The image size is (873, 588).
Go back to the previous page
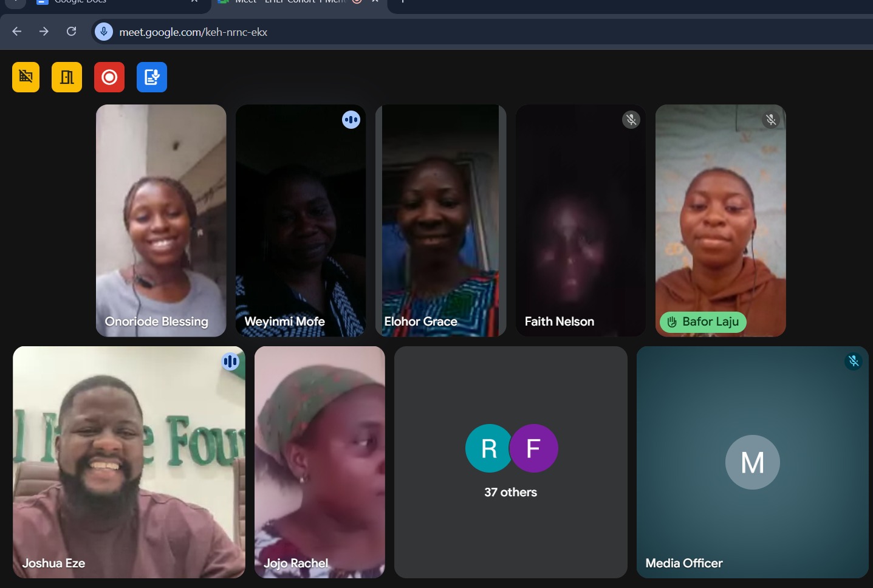[17, 32]
